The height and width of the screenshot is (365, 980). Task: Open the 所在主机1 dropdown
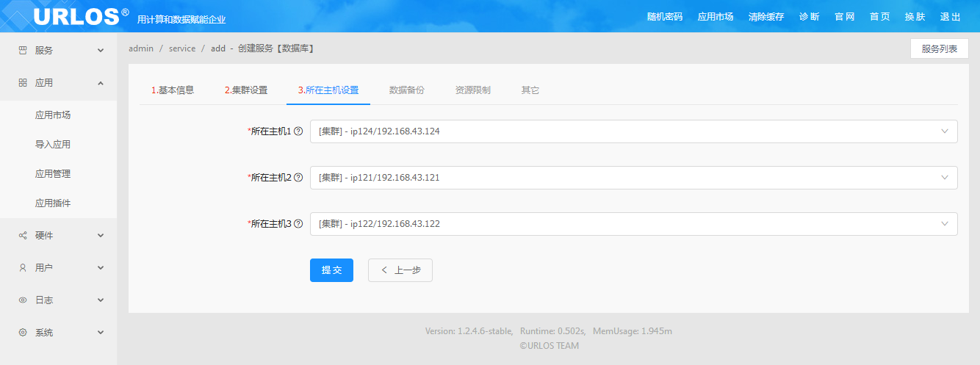[633, 131]
